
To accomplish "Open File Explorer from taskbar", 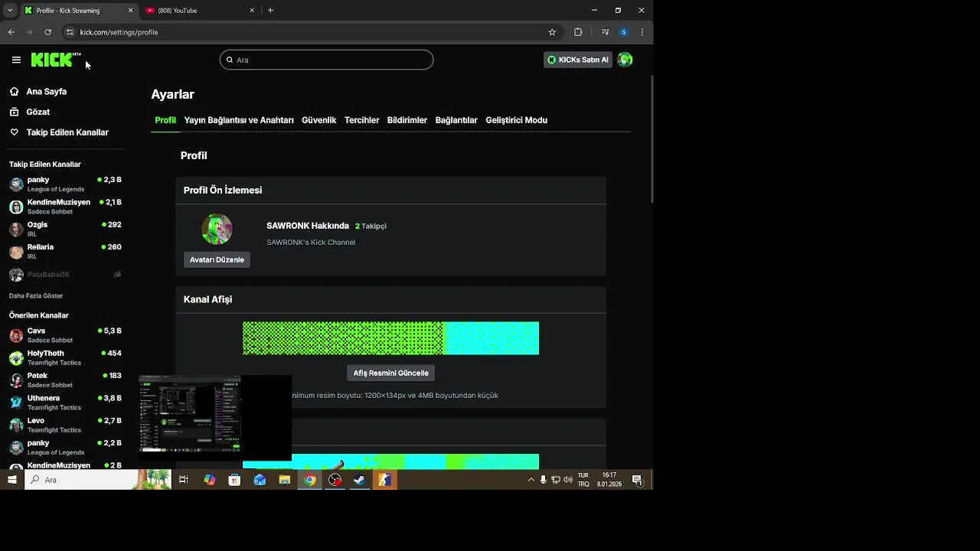I will click(285, 480).
